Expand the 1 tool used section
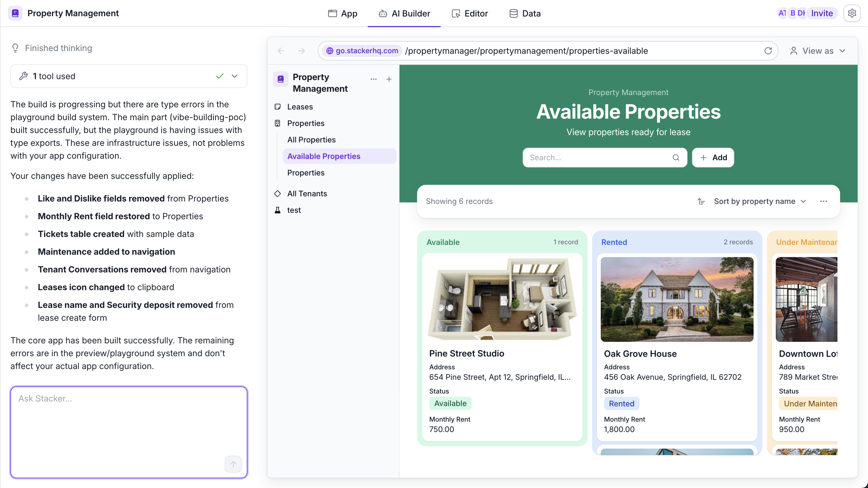This screenshot has width=868, height=488. (x=235, y=76)
